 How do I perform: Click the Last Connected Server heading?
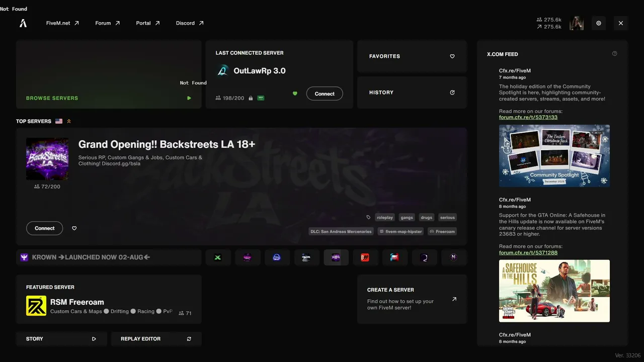point(250,53)
